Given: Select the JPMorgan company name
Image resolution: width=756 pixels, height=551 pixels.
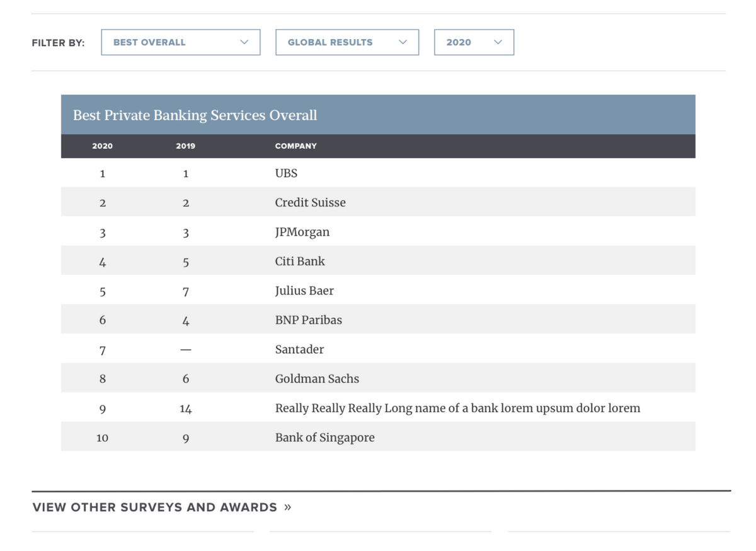Looking at the screenshot, I should 302,232.
